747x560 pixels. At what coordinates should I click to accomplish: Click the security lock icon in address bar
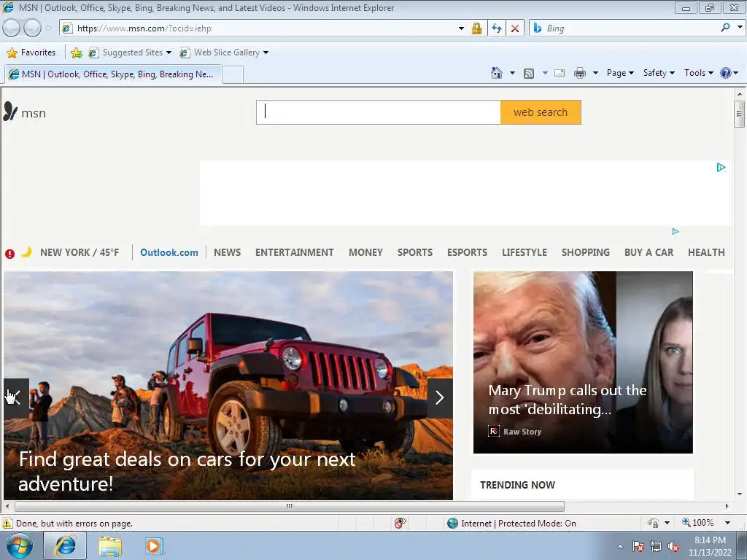pos(476,28)
